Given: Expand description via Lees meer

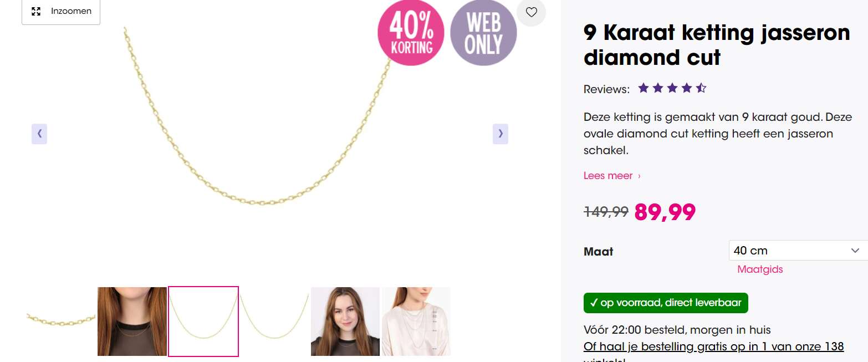Looking at the screenshot, I should click(612, 176).
